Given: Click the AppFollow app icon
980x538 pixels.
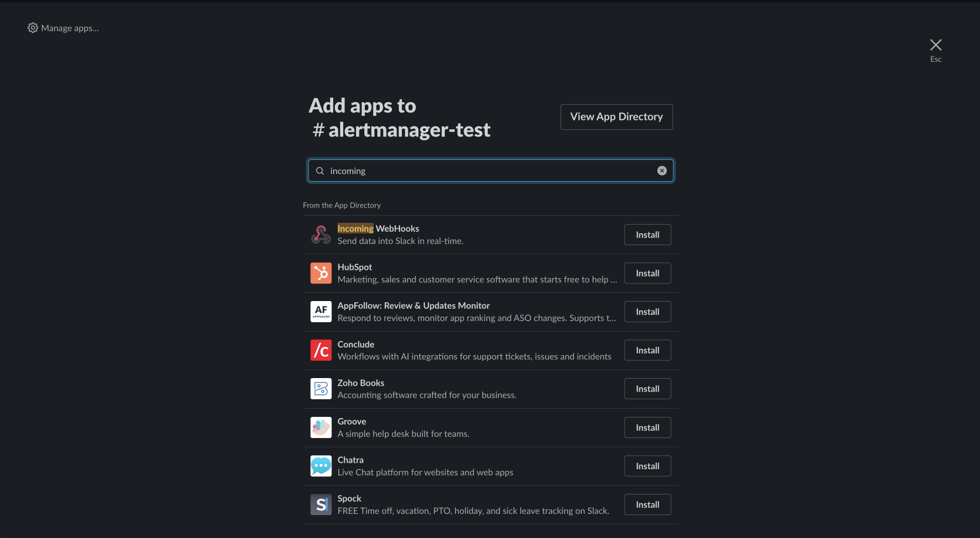Looking at the screenshot, I should coord(321,312).
